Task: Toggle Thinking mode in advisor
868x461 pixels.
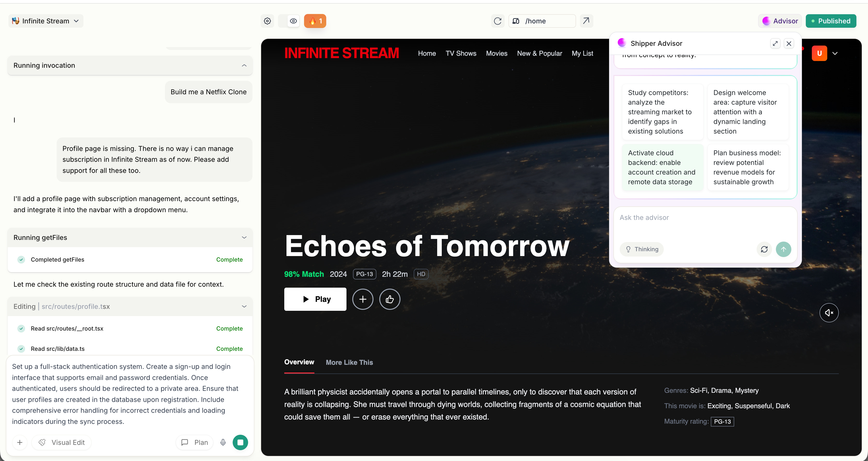Action: 642,249
